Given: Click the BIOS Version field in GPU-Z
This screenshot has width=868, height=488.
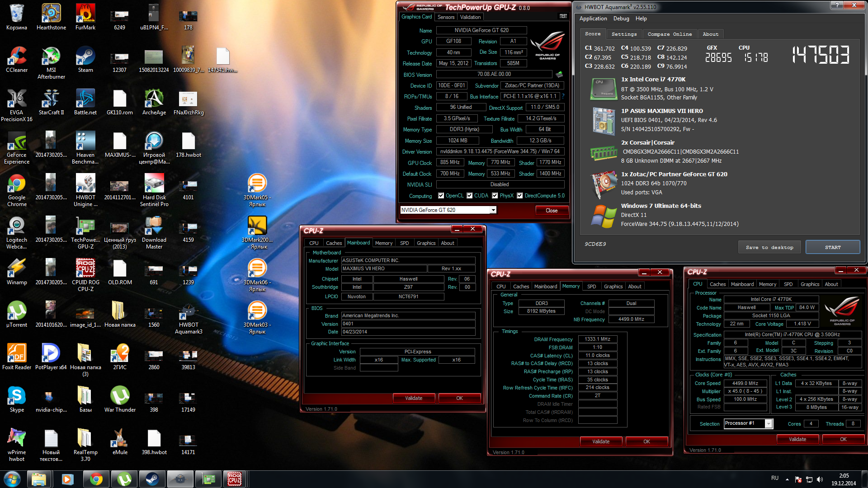Looking at the screenshot, I should click(494, 74).
